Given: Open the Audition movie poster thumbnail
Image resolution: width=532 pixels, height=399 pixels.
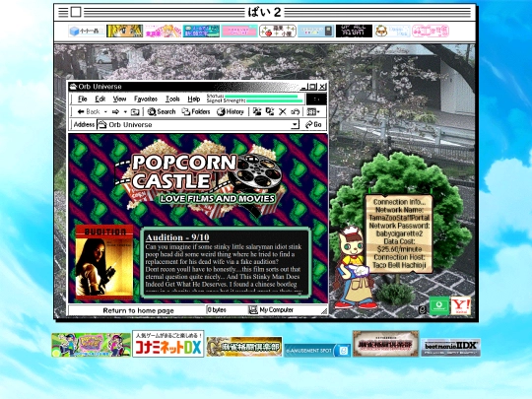Looking at the screenshot, I should 104,262.
